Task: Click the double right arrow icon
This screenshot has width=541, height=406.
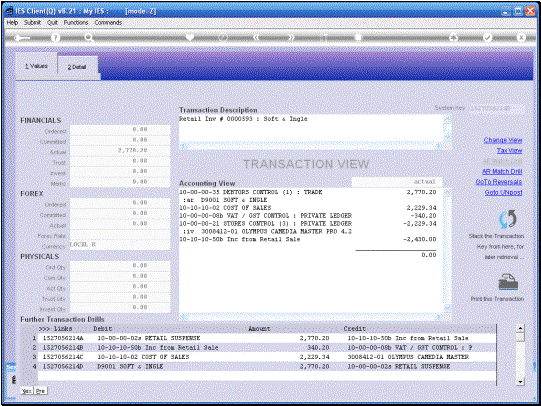Action: point(291,37)
